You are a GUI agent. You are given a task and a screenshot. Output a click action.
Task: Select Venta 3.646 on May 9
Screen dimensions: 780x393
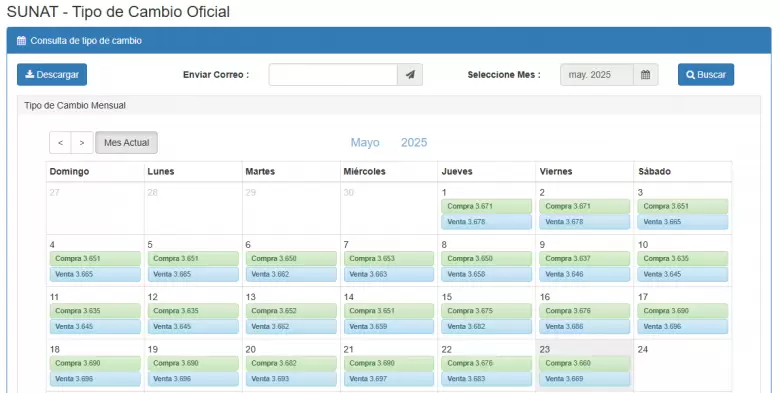(585, 274)
